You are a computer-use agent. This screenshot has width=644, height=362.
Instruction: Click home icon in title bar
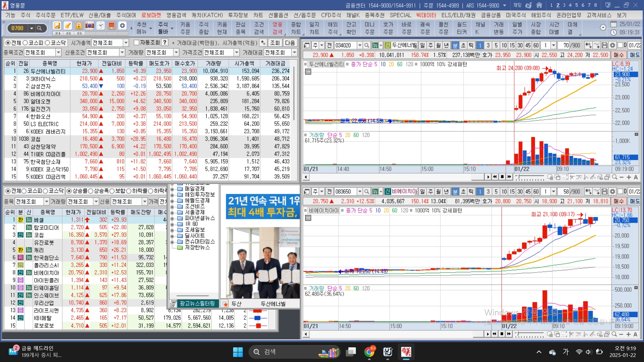pyautogui.click(x=539, y=5)
